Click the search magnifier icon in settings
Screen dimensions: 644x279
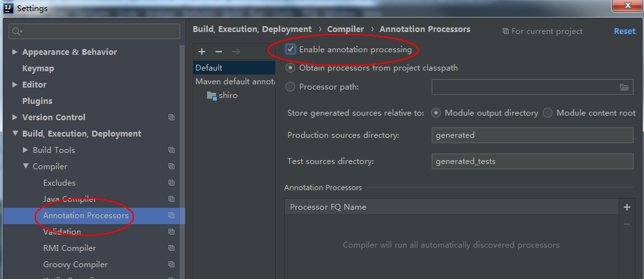17,31
